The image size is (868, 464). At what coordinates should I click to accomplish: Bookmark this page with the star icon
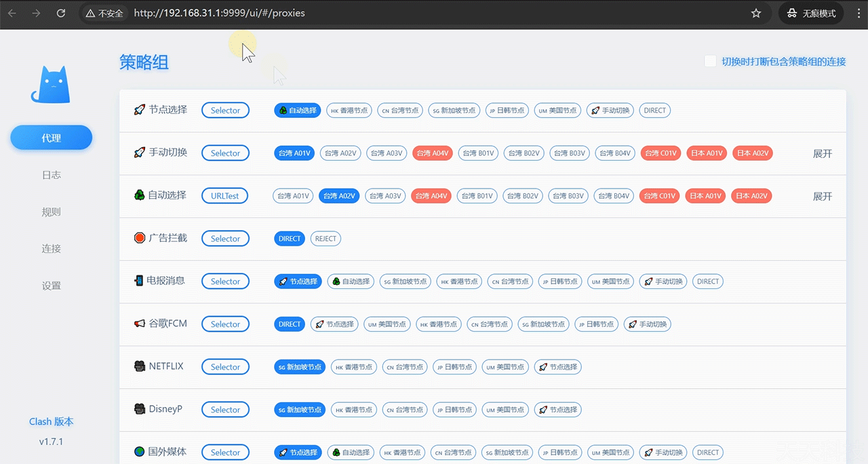756,13
